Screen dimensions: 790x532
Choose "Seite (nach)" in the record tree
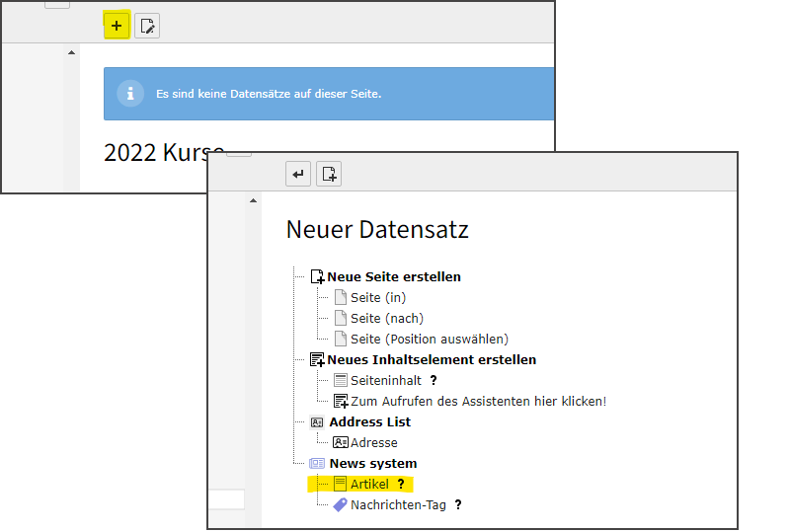(x=386, y=318)
